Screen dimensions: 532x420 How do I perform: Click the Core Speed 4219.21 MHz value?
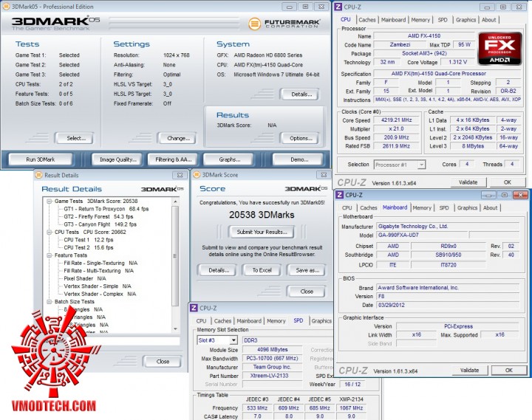tap(396, 120)
